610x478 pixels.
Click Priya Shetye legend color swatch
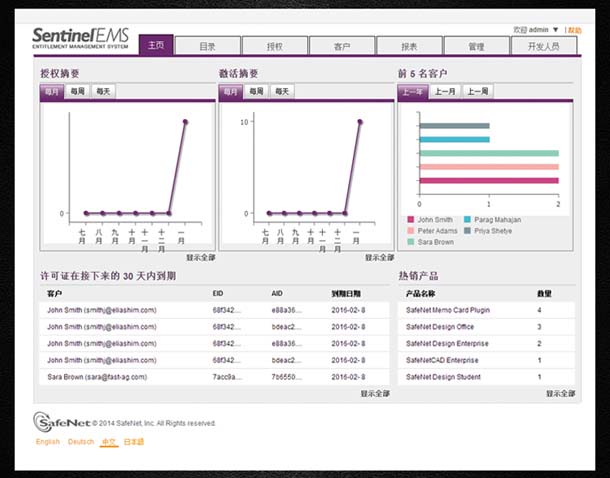click(x=467, y=231)
